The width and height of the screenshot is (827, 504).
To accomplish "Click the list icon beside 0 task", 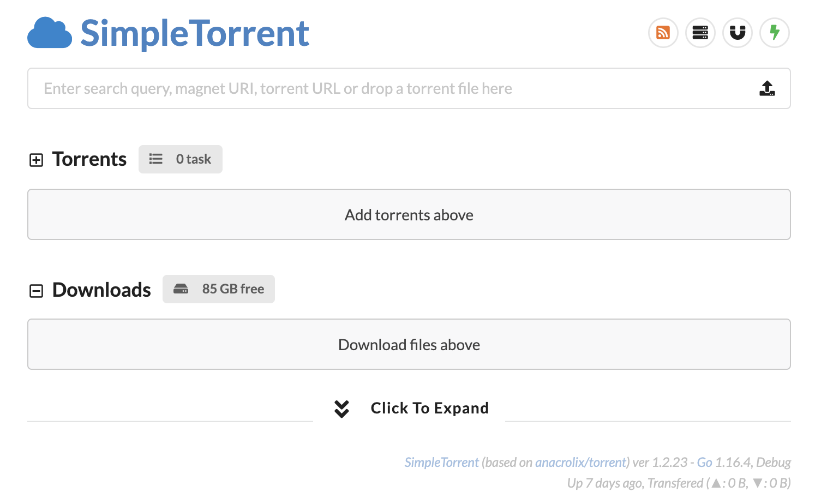I will pyautogui.click(x=156, y=159).
